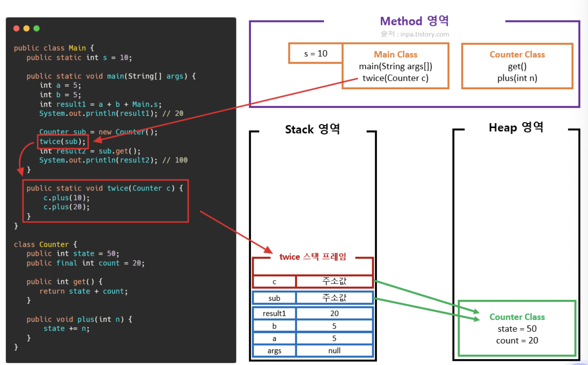This screenshot has height=365, width=588.
Task: Select the 'Stack 영역' heading
Action: click(x=312, y=129)
